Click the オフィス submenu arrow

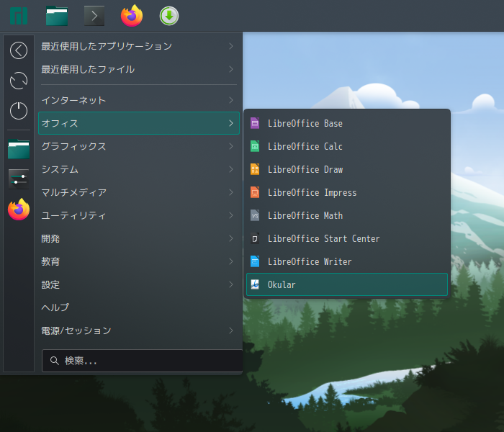coord(231,123)
